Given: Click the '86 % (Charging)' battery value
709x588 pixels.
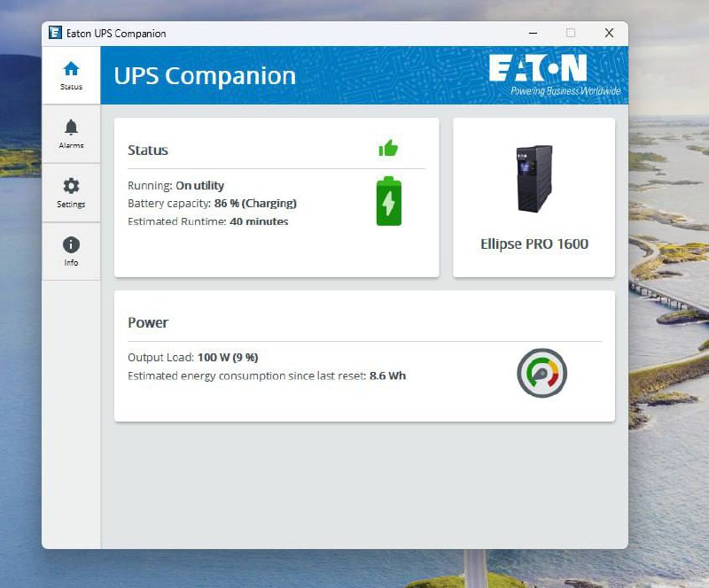Looking at the screenshot, I should (x=255, y=204).
